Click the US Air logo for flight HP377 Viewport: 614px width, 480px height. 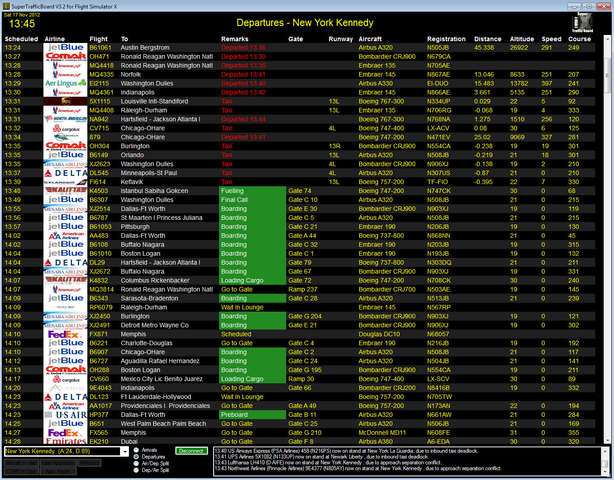[65, 415]
